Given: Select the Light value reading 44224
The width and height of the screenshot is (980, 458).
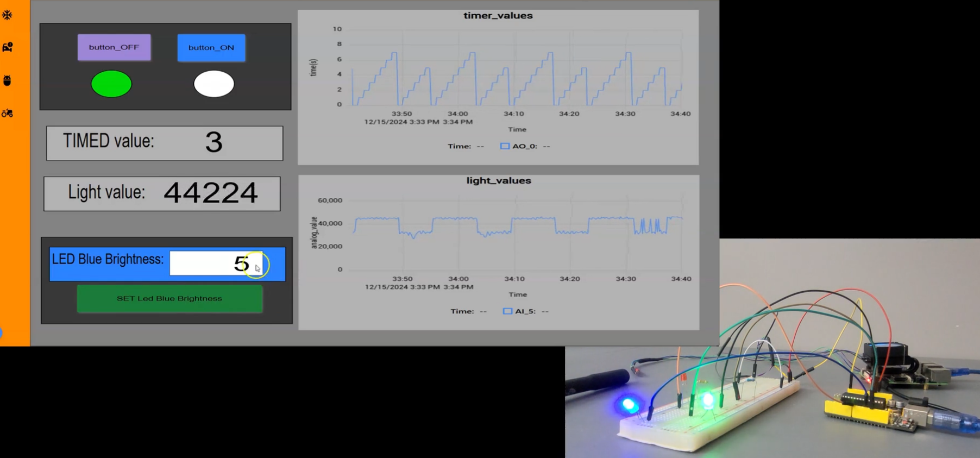Looking at the screenshot, I should tap(211, 193).
